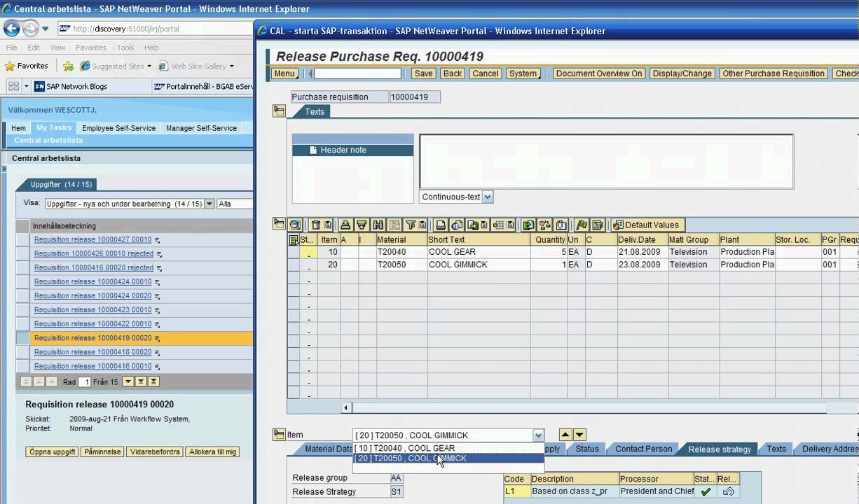Open the Manager Self-Service tab
This screenshot has width=859, height=504.
click(x=201, y=128)
